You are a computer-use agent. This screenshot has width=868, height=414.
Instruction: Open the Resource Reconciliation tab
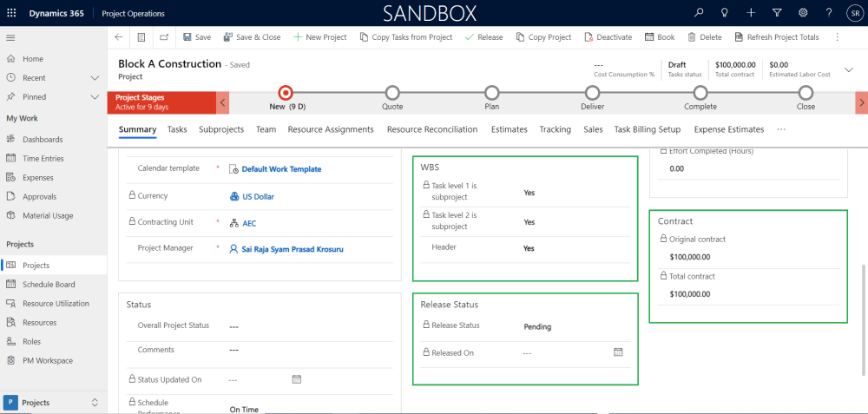tap(432, 129)
